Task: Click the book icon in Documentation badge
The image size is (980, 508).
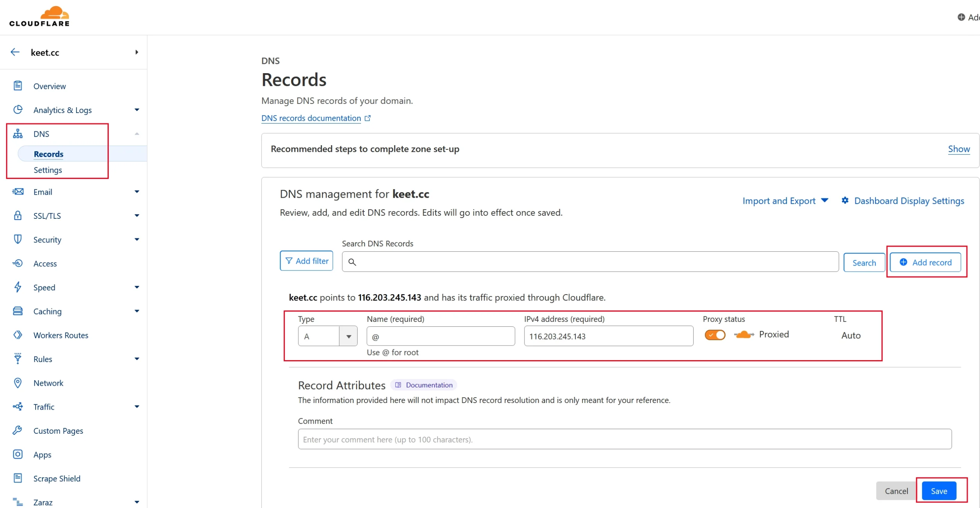Action: (x=398, y=385)
